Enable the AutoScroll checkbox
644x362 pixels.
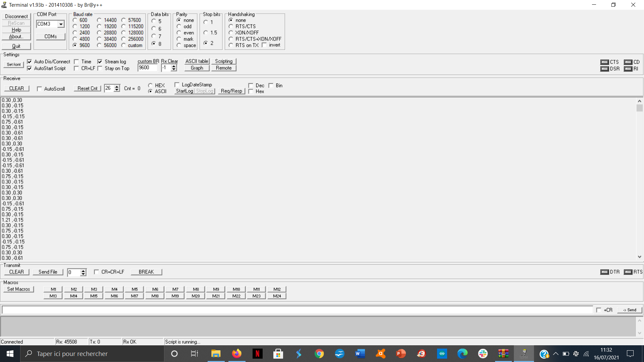[40, 89]
